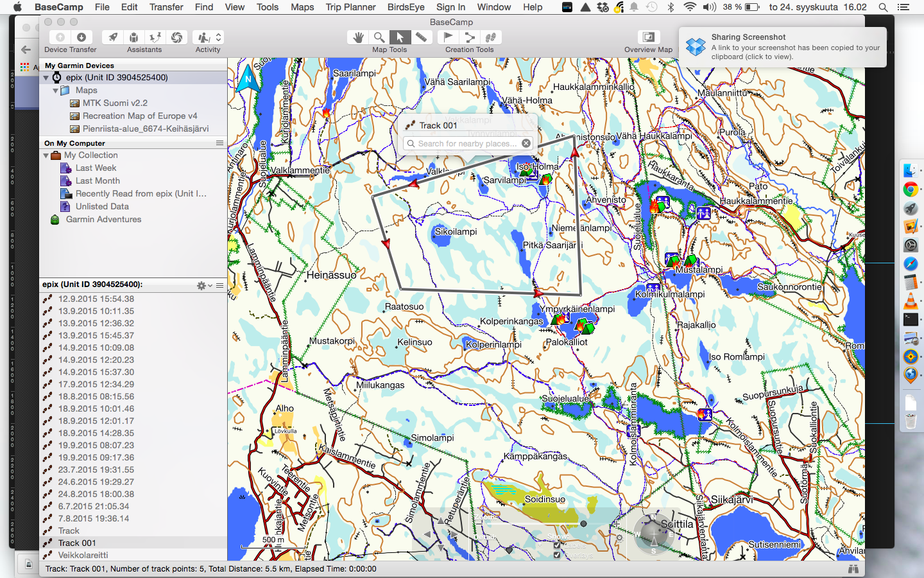
Task: Click the map pan right arrow
Action: tap(454, 534)
